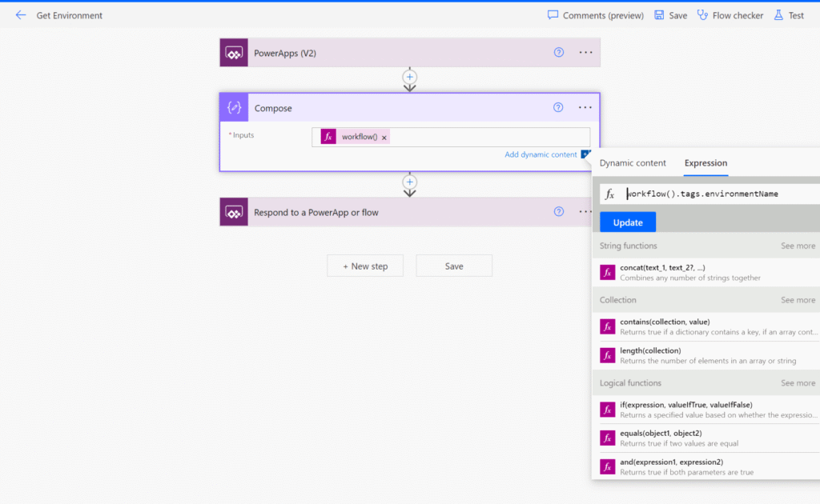Run the Flow checker
This screenshot has height=504, width=820.
(730, 15)
